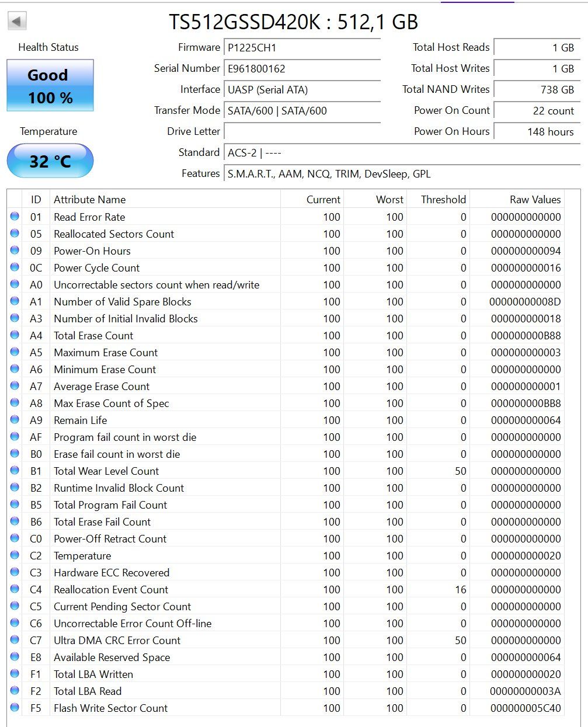Select status dot of Total Erase Count row

pos(15,335)
